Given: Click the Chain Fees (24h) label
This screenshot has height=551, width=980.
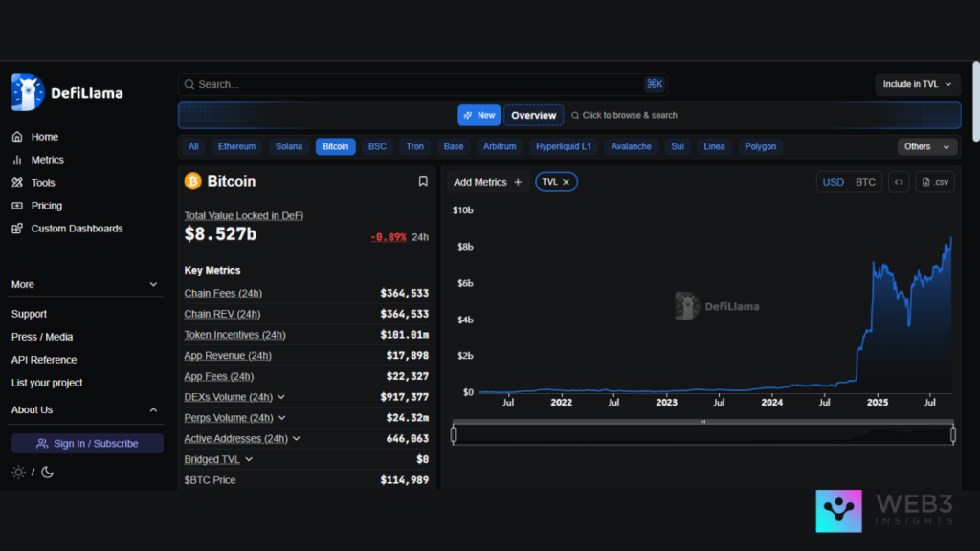Looking at the screenshot, I should coord(223,293).
